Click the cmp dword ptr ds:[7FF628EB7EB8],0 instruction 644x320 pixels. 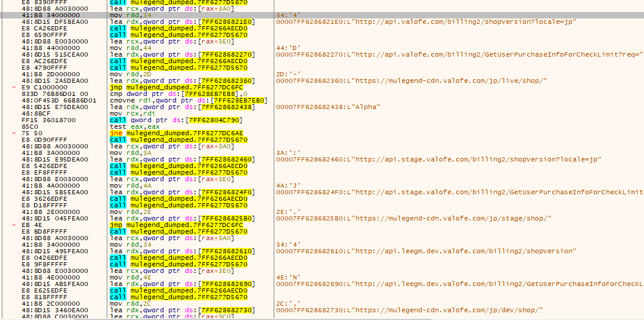pyautogui.click(x=179, y=94)
